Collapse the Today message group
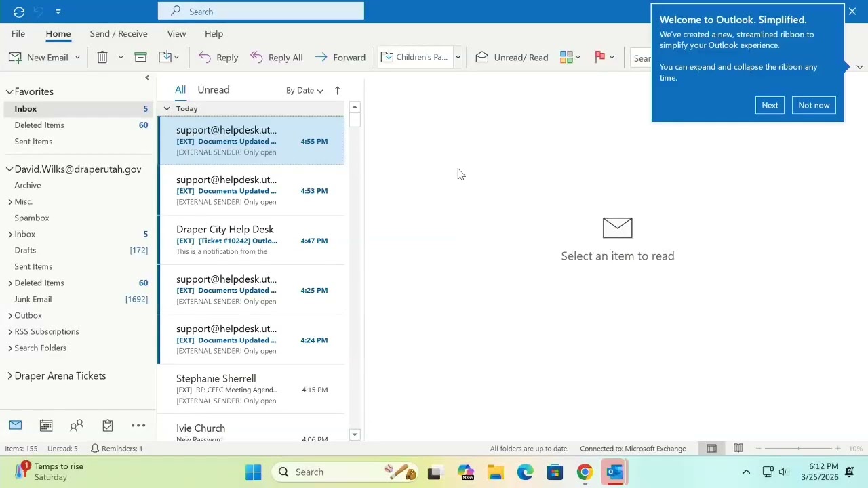 167,108
